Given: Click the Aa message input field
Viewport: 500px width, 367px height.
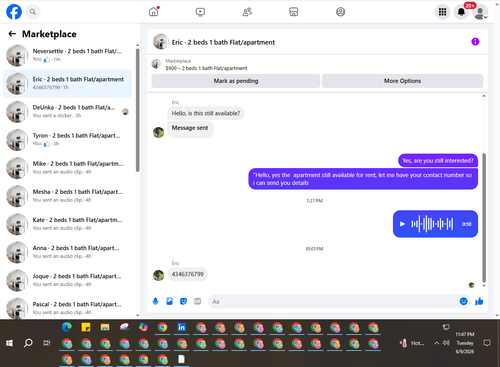Looking at the screenshot, I should pyautogui.click(x=333, y=301).
